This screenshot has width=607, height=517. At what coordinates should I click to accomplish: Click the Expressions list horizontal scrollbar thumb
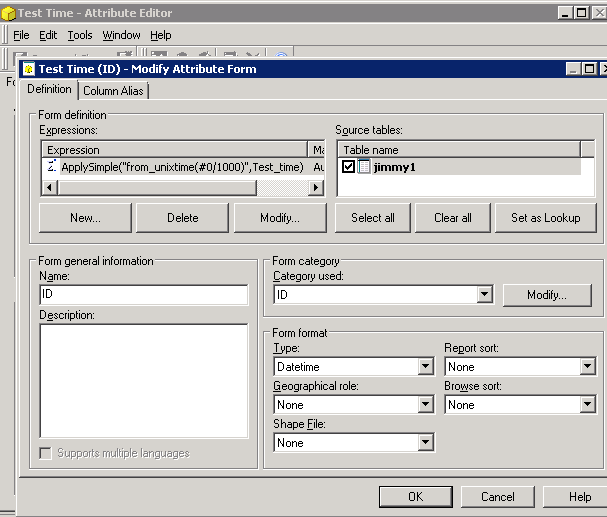coord(157,188)
